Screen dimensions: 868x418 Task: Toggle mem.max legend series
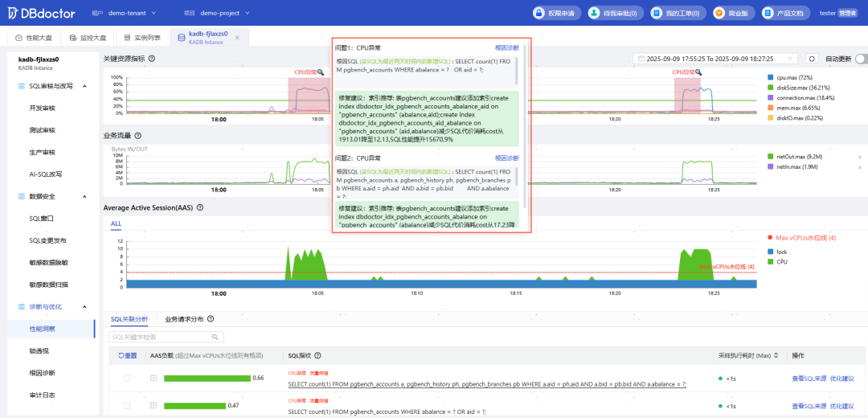pyautogui.click(x=794, y=108)
